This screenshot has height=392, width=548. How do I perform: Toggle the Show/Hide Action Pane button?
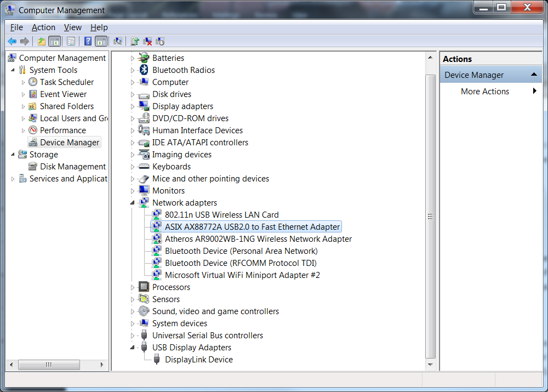point(101,42)
